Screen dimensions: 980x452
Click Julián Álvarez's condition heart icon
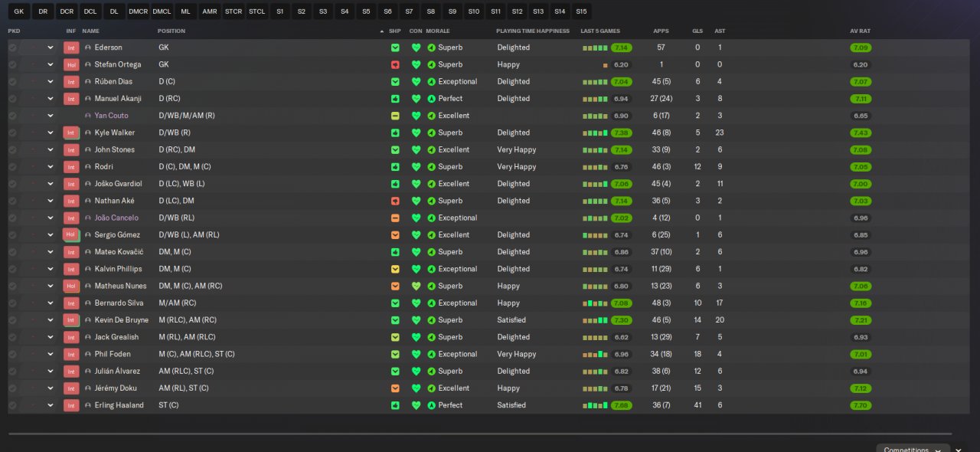(x=416, y=372)
